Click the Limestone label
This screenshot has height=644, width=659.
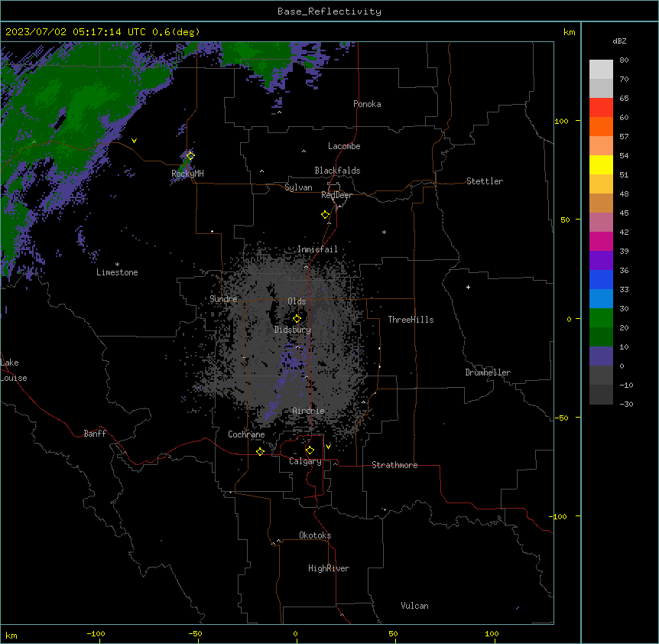click(x=117, y=272)
